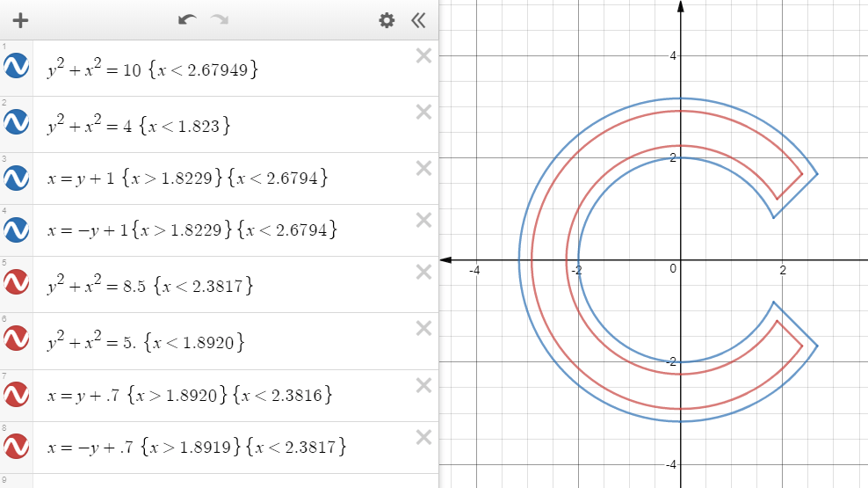Image resolution: width=868 pixels, height=488 pixels.
Task: Hide the y²+x²=4 curve
Action: point(16,122)
